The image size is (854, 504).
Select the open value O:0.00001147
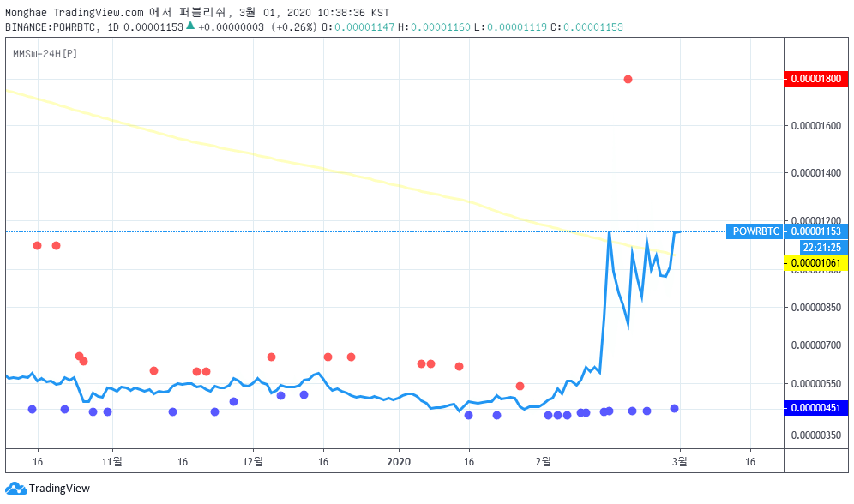click(x=358, y=27)
